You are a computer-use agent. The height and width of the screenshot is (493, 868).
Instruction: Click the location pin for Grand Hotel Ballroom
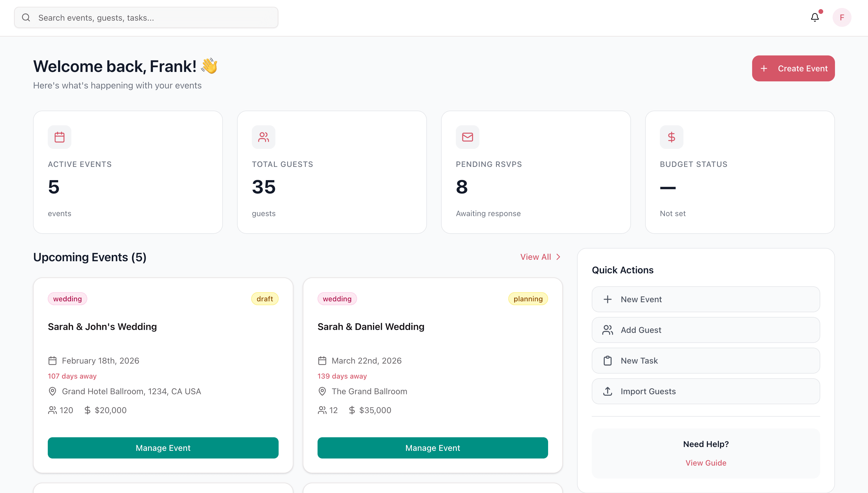[x=52, y=391]
